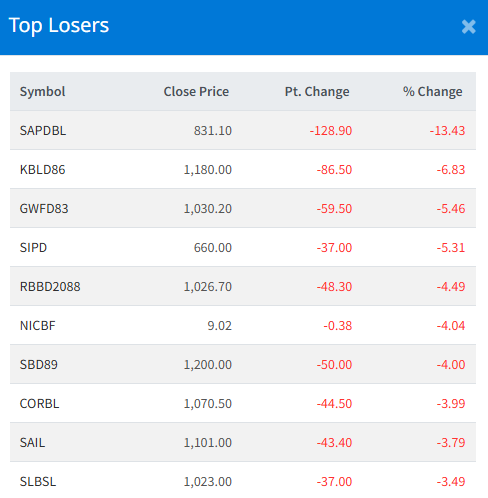Click the GWFD83 symbol entry
This screenshot has height=498, width=488.
[x=44, y=208]
